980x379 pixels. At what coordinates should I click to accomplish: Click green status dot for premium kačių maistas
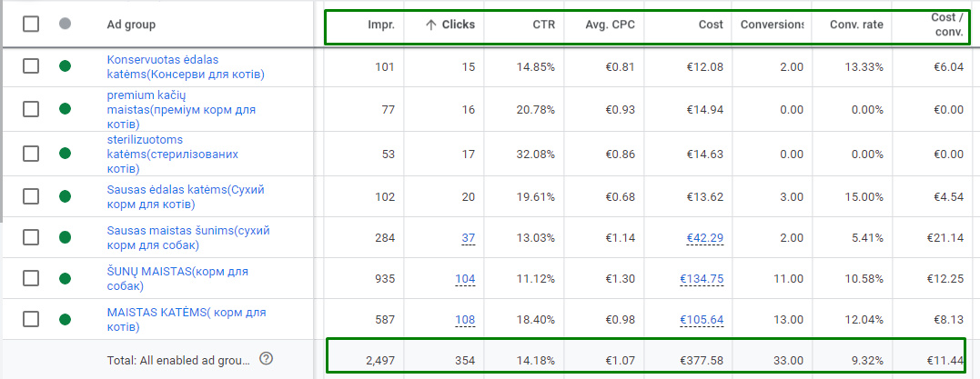click(x=65, y=109)
